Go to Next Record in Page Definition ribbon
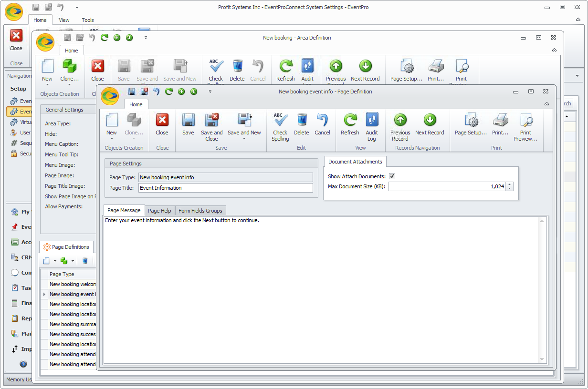Image resolution: width=588 pixels, height=389 pixels. [430, 124]
